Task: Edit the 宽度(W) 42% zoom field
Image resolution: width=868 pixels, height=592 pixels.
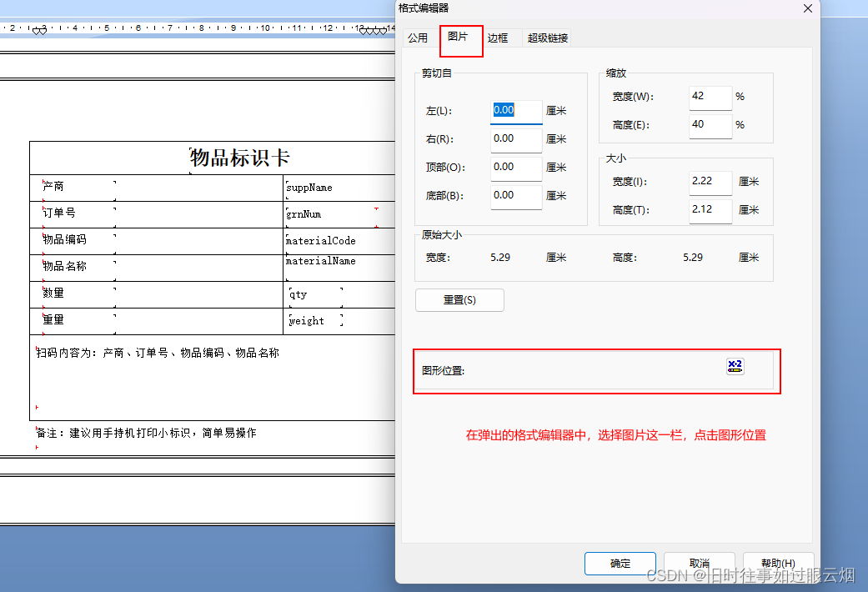Action: pos(710,97)
